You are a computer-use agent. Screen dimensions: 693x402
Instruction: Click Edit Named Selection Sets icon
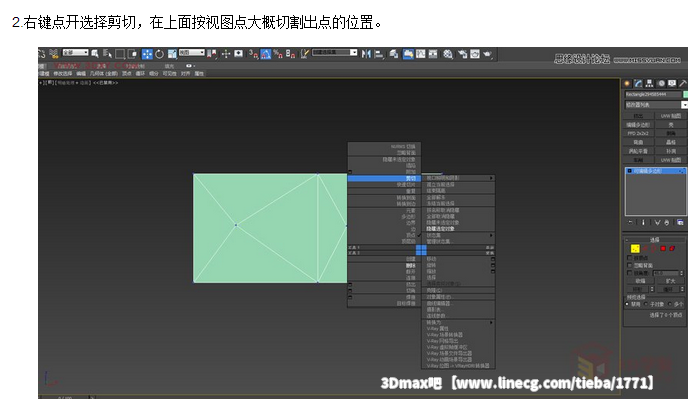[x=305, y=54]
